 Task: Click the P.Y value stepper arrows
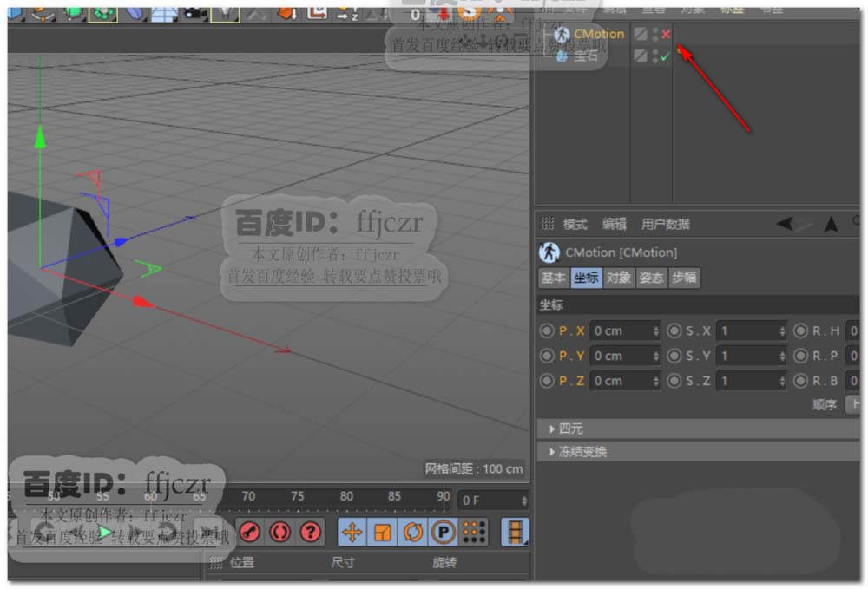656,356
